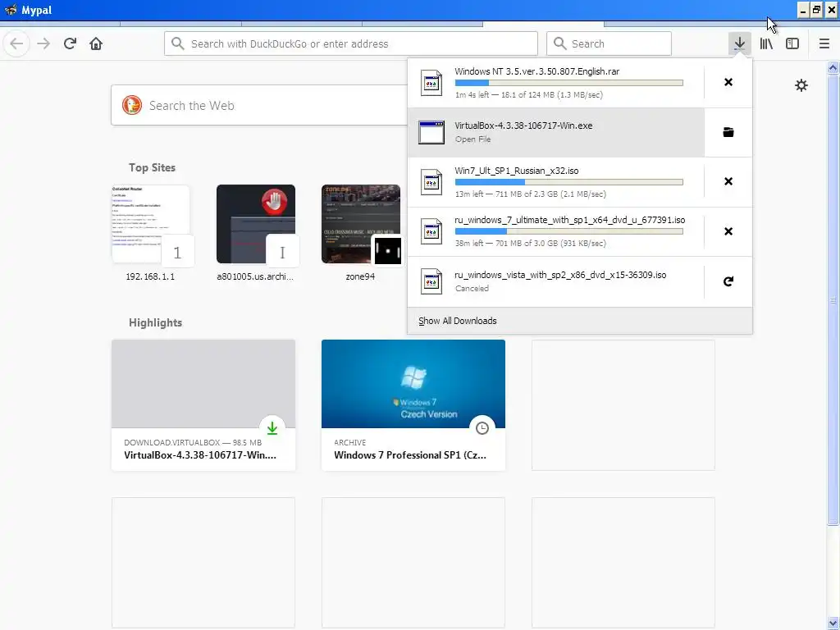Cancel the Windows NT 3.5 rar download
Viewport: 840px width, 630px height.
click(728, 82)
